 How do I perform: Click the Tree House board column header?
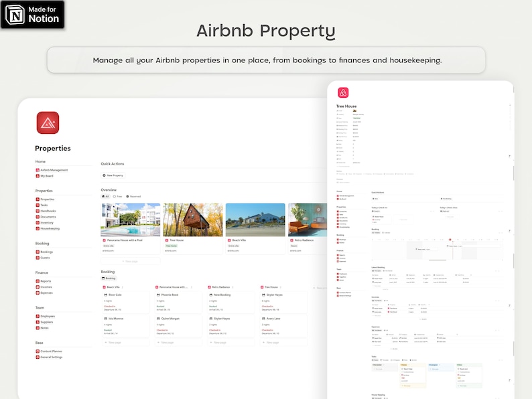point(269,287)
